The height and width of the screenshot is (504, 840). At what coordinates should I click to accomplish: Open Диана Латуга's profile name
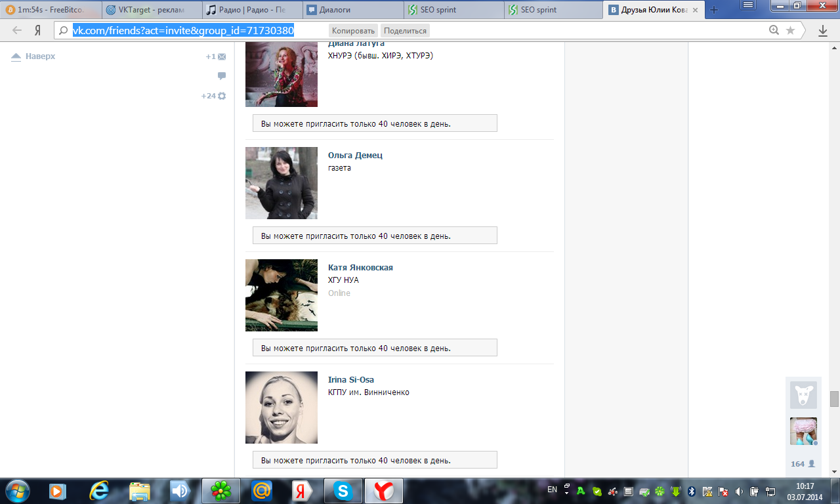coord(356,44)
